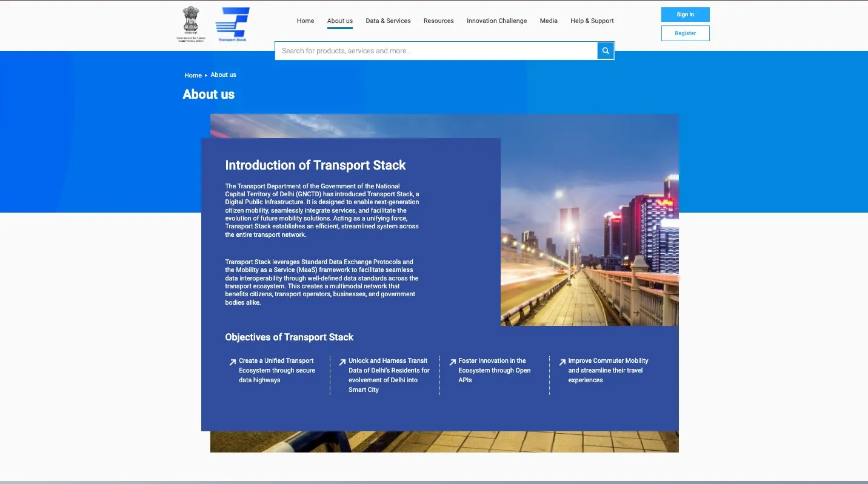Click the About us page heading
Image resolution: width=868 pixels, height=484 pixels.
coord(209,94)
